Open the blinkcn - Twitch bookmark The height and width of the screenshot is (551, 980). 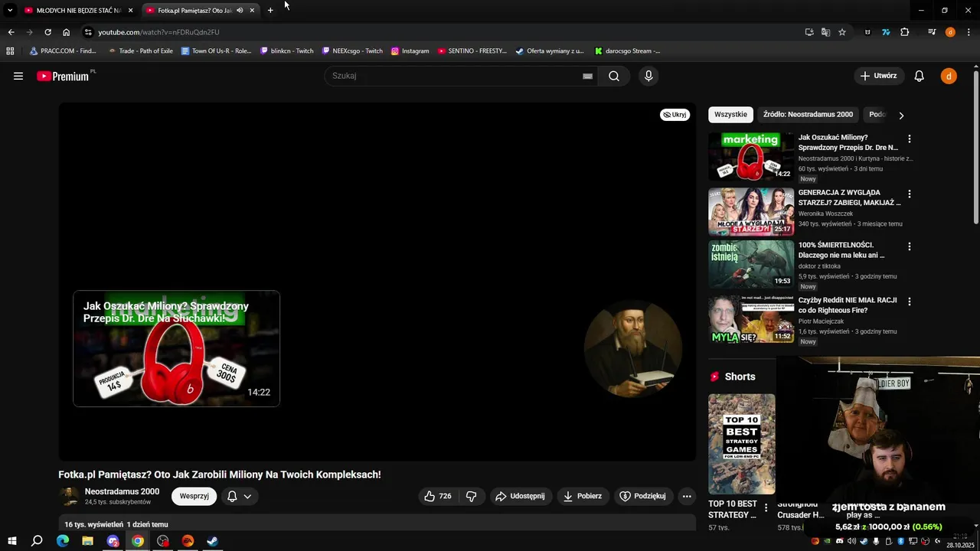[x=286, y=51]
